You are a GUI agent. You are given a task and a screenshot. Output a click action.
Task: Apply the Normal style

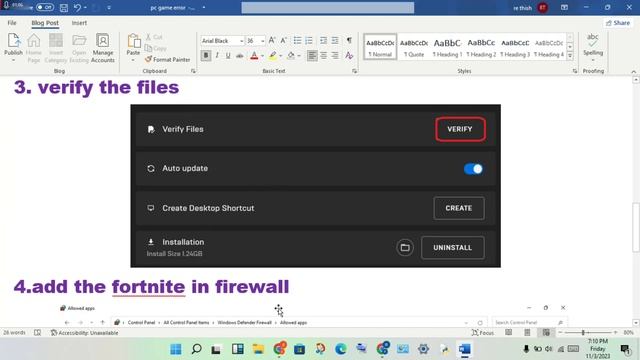coord(380,47)
